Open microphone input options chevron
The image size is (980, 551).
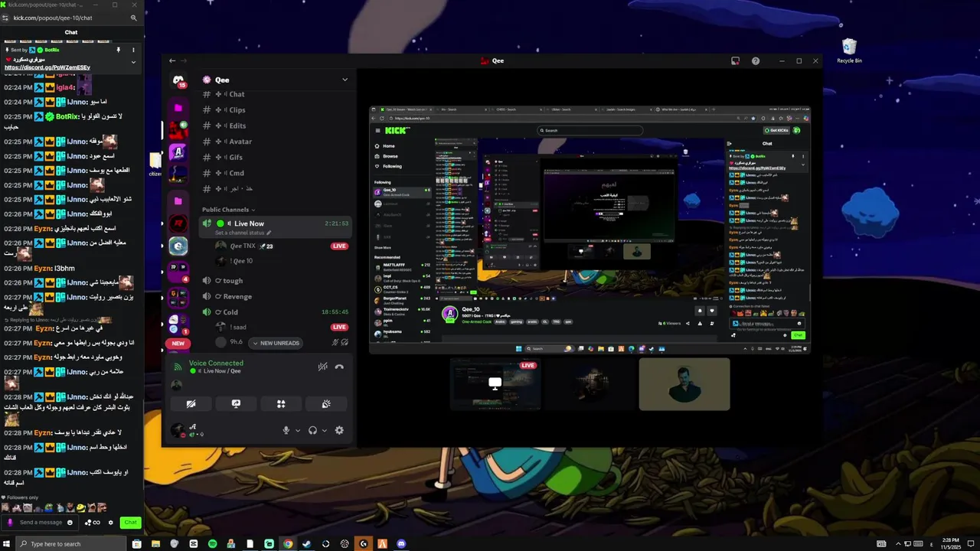[x=298, y=430]
